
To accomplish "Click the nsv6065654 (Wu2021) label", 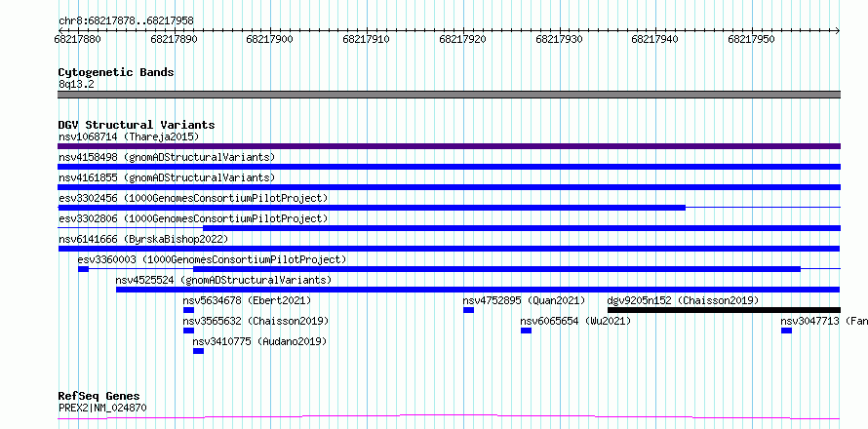I will pos(575,321).
